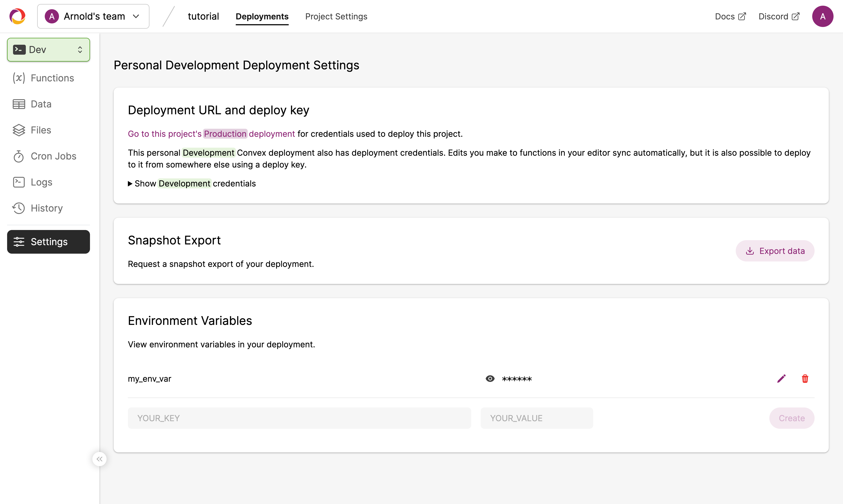Open the Arnold's team selector dropdown

tap(93, 16)
